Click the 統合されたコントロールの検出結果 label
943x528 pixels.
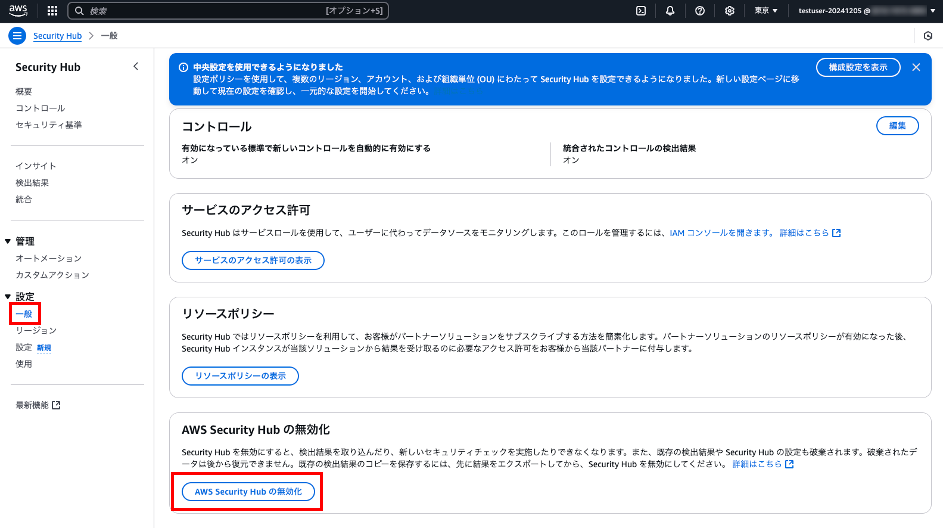click(629, 148)
